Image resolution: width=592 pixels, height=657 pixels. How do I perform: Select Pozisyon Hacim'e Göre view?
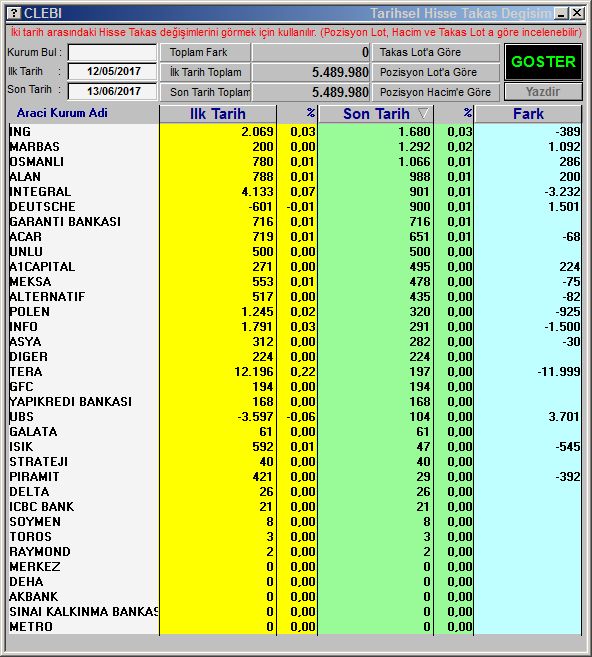tap(436, 92)
